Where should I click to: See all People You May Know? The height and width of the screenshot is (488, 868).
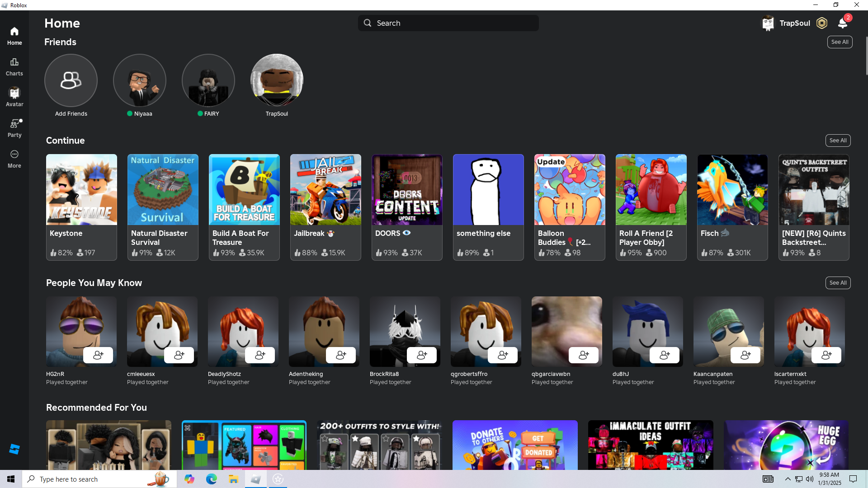838,283
